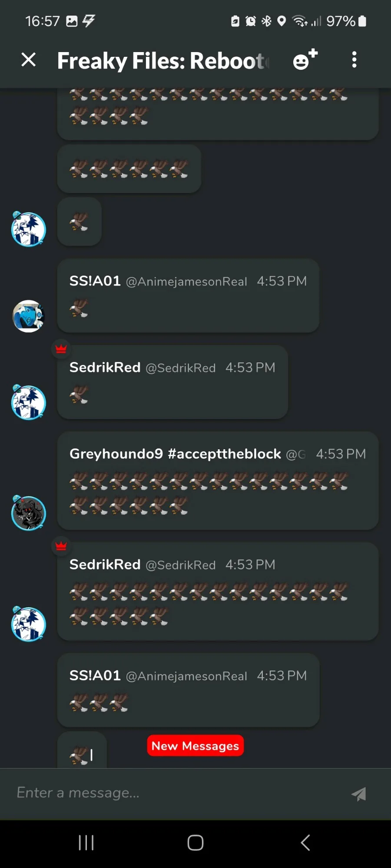The height and width of the screenshot is (868, 391).
Task: Tap the Android back navigation arrow
Action: [x=305, y=843]
